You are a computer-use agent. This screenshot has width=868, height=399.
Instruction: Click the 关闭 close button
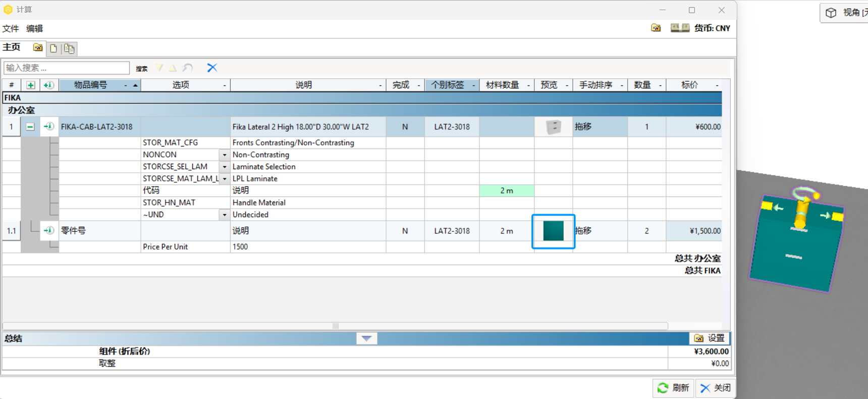point(716,388)
